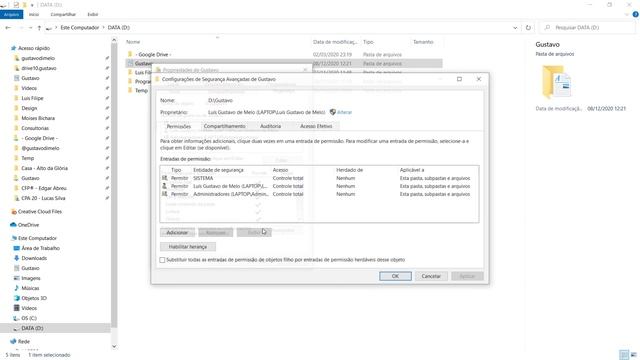Open OneDrive in navigation pane
Screen dimensions: 640x360
click(x=25, y=225)
